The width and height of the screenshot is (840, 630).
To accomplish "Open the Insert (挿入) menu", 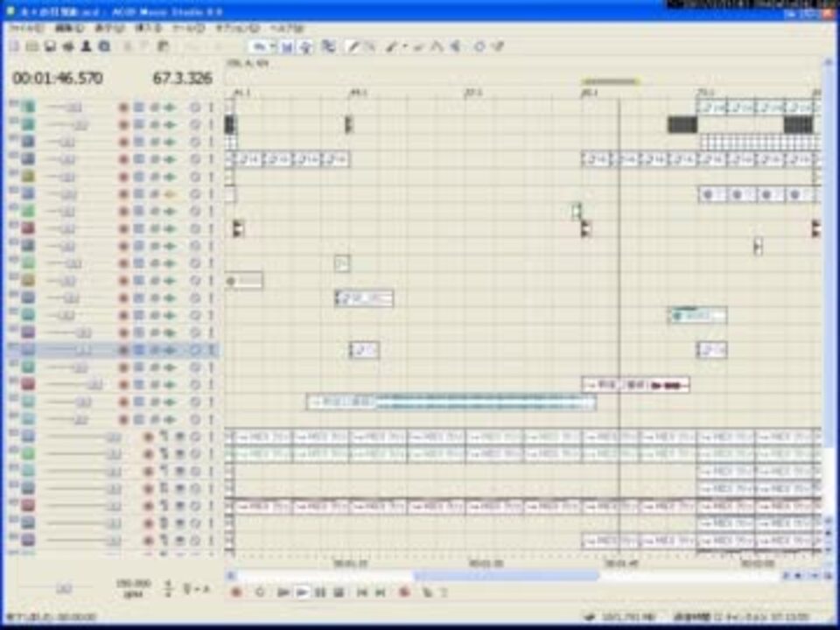I will (x=149, y=28).
